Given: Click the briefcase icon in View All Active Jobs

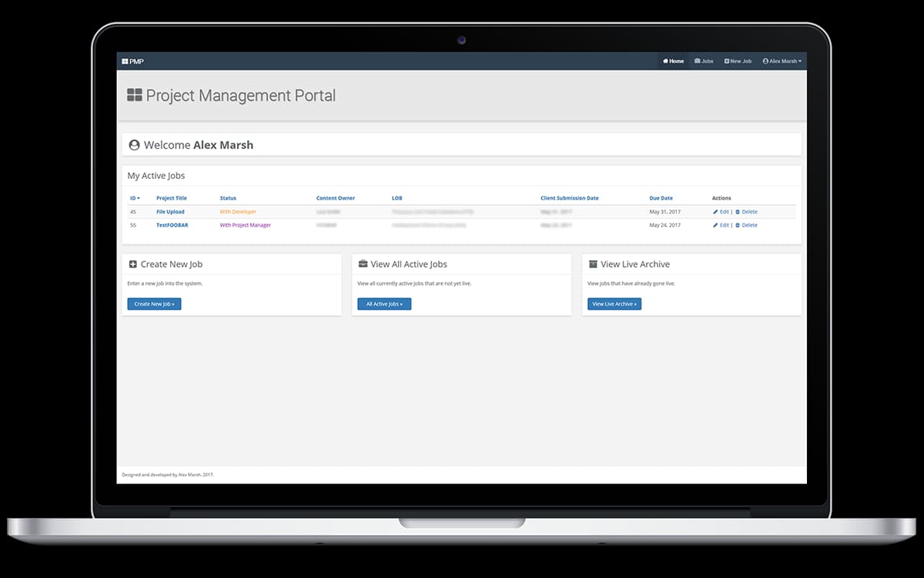Looking at the screenshot, I should click(x=363, y=264).
